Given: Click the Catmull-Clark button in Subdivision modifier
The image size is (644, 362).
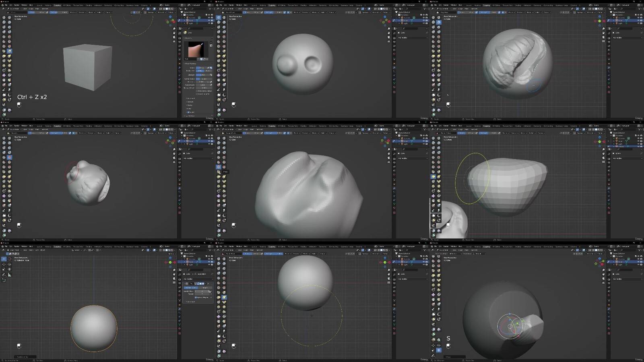Looking at the screenshot, I should [191, 288].
